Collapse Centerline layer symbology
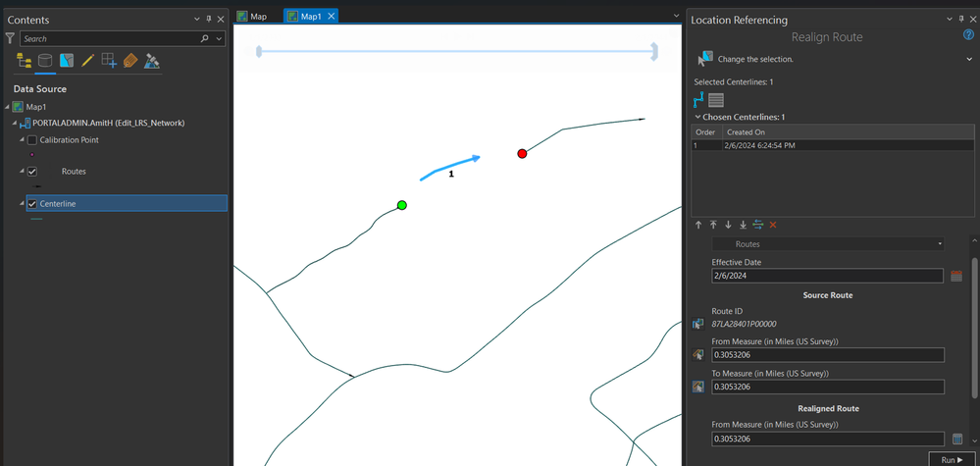The height and width of the screenshot is (466, 980). click(22, 204)
